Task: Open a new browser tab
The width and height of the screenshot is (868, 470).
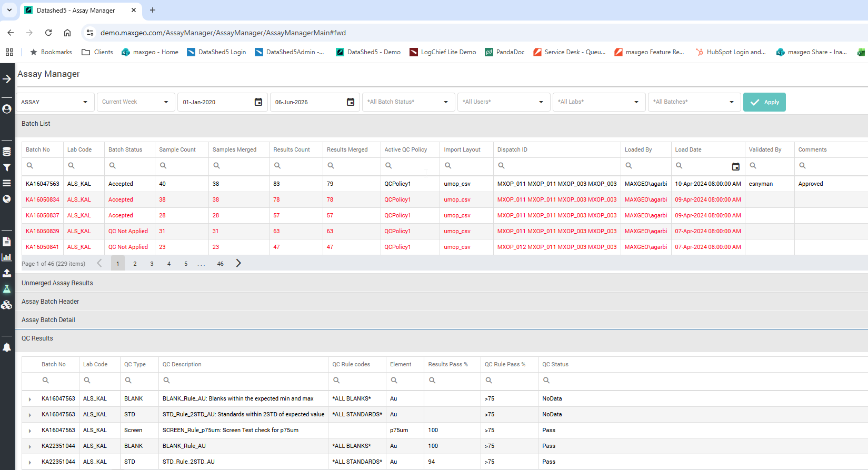Action: pos(153,10)
